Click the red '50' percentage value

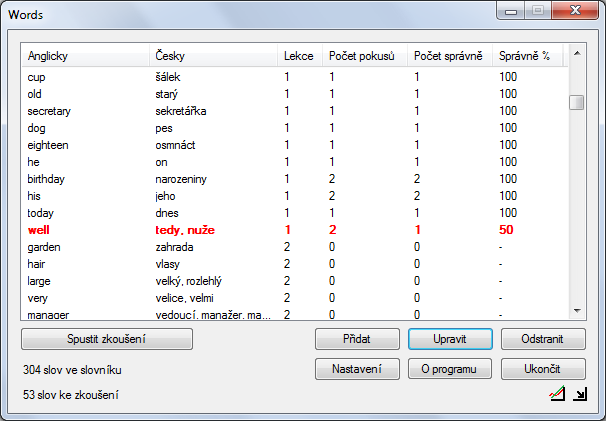pyautogui.click(x=506, y=230)
